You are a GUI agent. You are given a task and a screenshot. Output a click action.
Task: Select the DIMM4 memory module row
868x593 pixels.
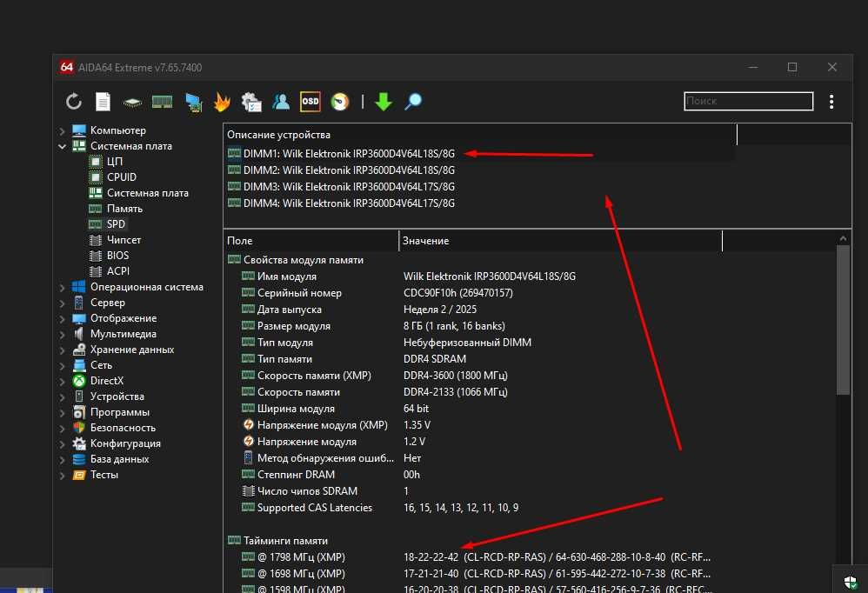(480, 203)
